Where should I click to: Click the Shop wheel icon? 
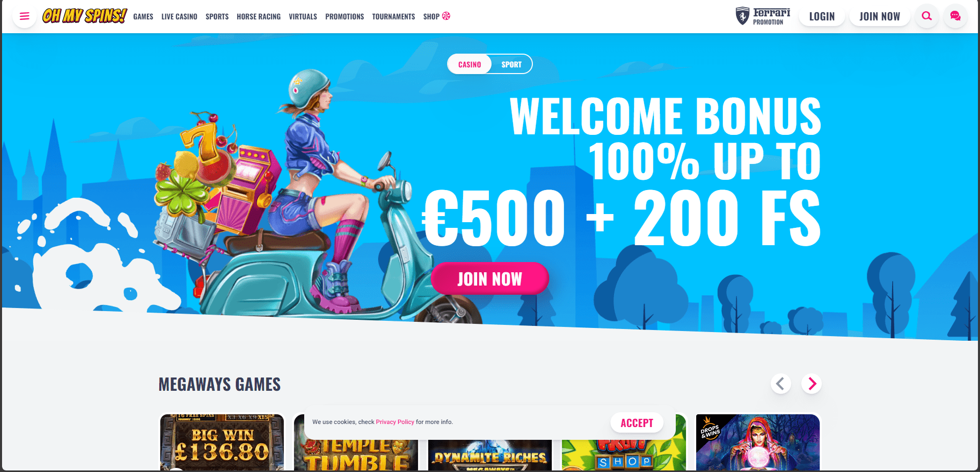[x=446, y=16]
